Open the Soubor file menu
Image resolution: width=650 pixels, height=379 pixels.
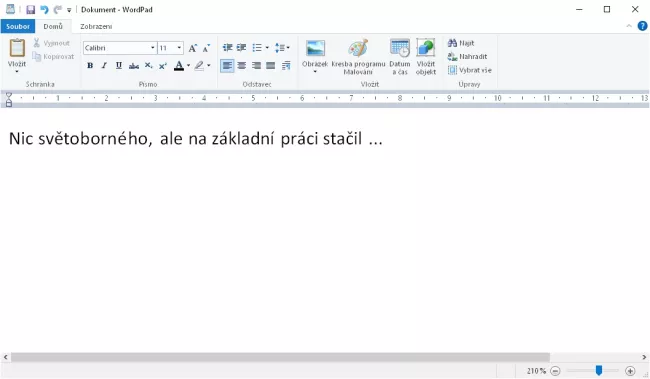(x=18, y=26)
